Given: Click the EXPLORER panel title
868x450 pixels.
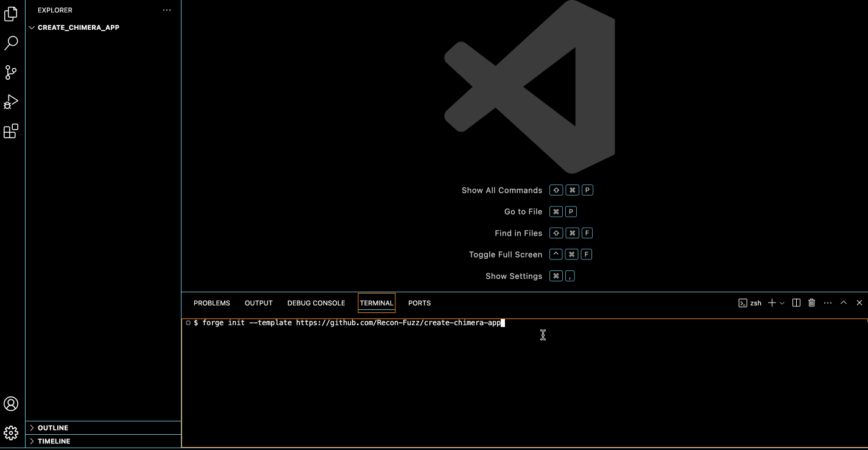Looking at the screenshot, I should [55, 10].
